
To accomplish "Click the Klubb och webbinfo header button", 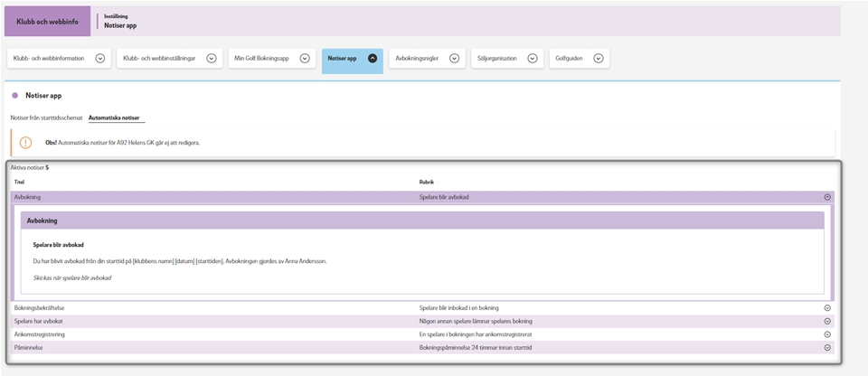I will (45, 21).
